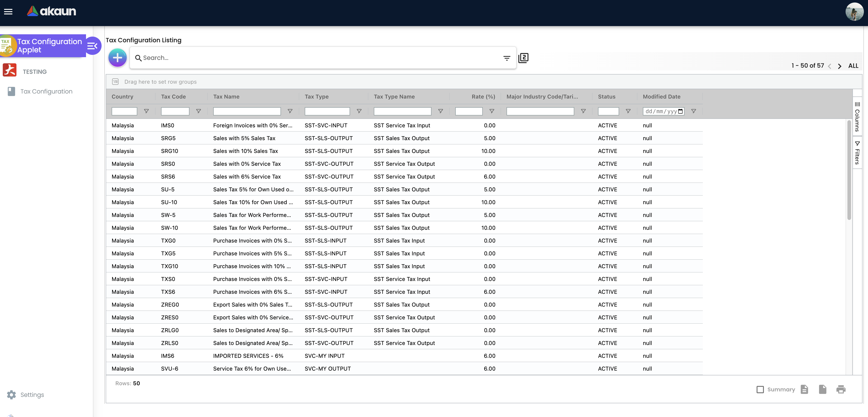This screenshot has width=868, height=417.
Task: Click the multi-page copy icon beside search
Action: click(523, 58)
